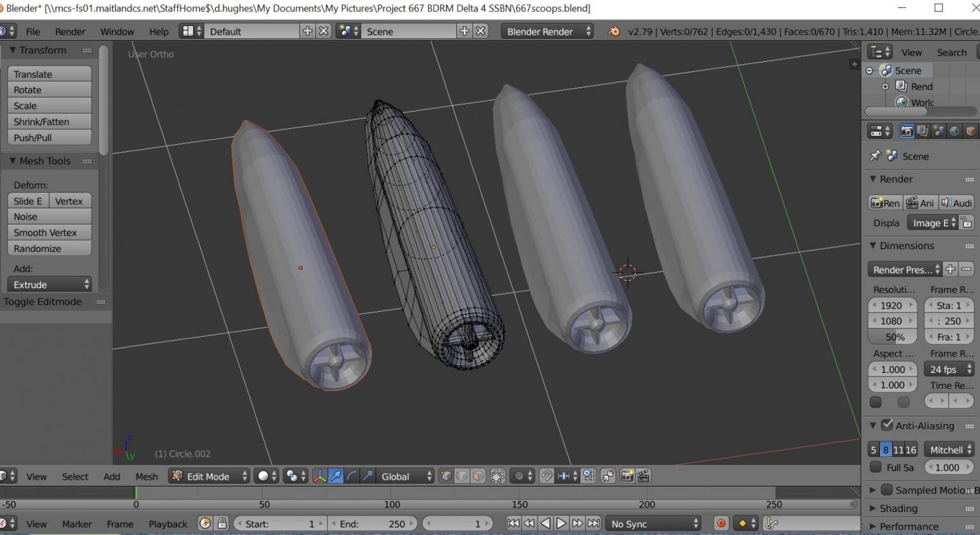
Task: Toggle the 3D manipulator axes icon
Action: click(x=320, y=476)
